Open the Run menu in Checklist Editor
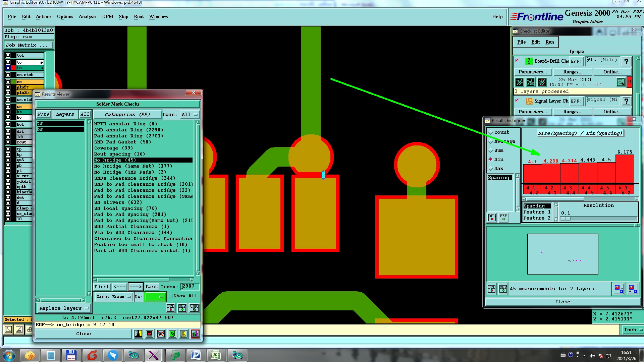This screenshot has width=644, height=362. [x=549, y=42]
